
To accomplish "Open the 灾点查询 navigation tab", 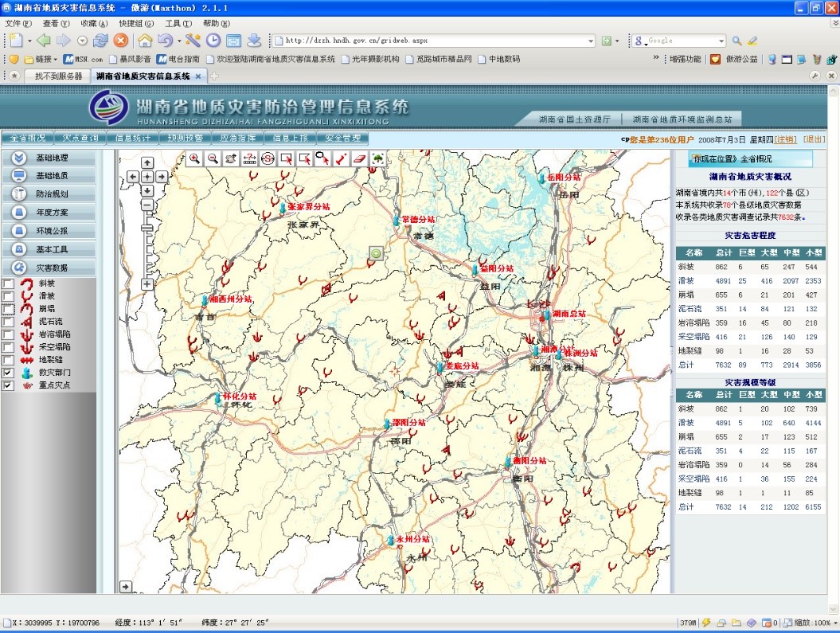I will point(80,138).
